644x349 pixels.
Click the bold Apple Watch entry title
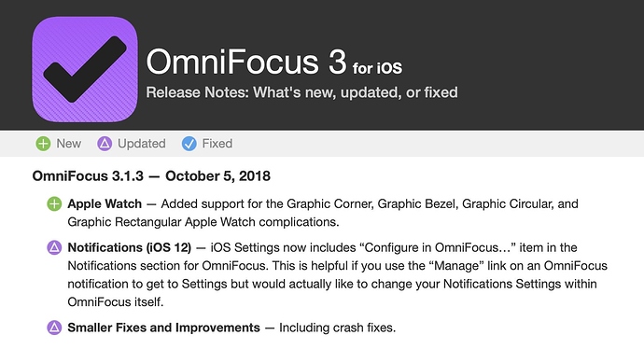(105, 203)
